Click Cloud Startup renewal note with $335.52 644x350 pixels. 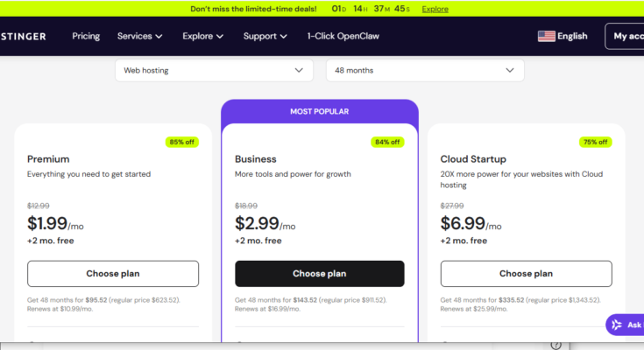click(520, 304)
